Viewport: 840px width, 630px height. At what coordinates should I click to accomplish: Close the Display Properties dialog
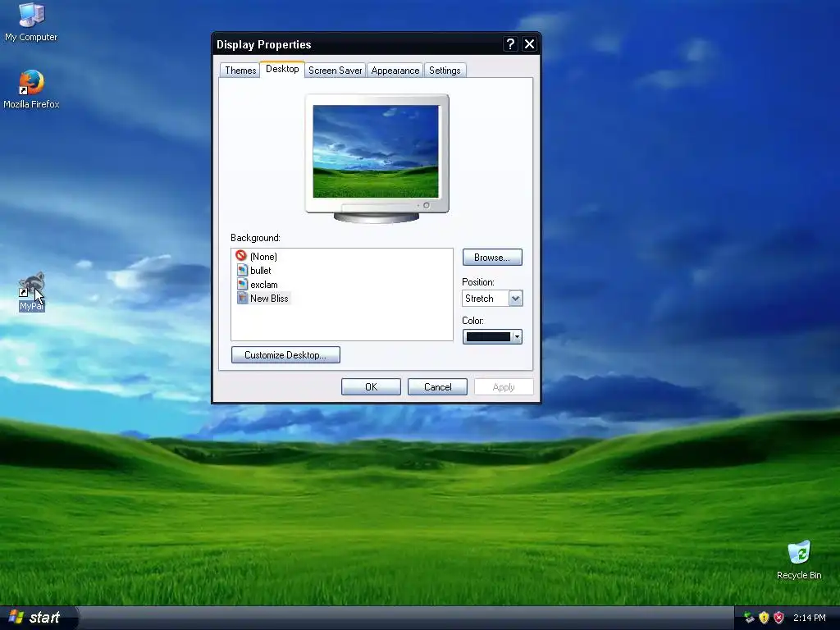(529, 44)
